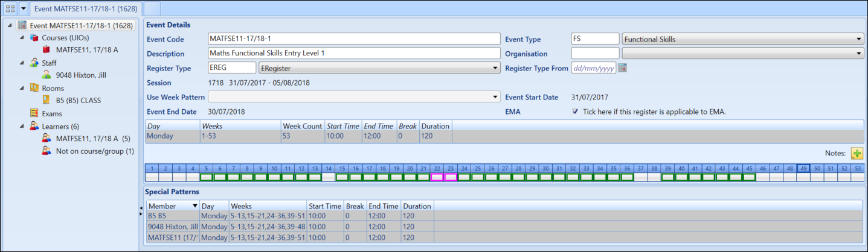Viewport: 868px width, 252px height.
Task: Click the add Notes plus icon
Action: click(x=857, y=154)
